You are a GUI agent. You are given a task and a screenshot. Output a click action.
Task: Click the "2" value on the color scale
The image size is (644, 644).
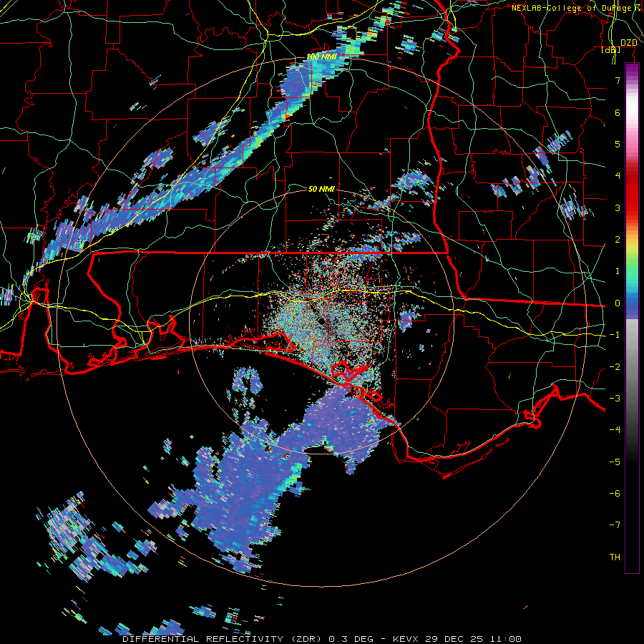[618, 240]
